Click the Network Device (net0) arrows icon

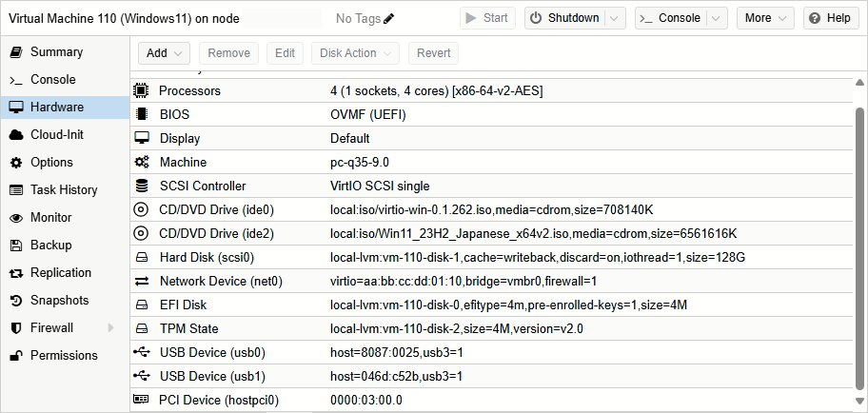[x=142, y=281]
